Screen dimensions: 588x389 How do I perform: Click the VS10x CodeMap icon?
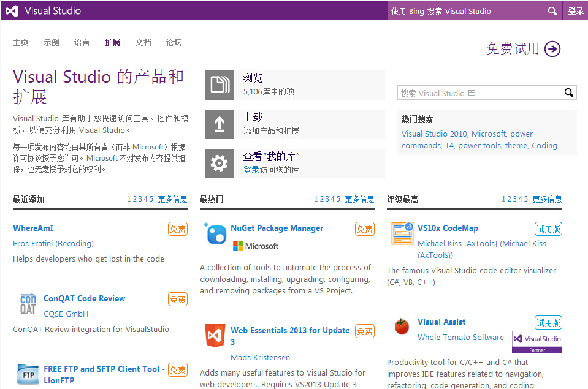[x=402, y=233]
